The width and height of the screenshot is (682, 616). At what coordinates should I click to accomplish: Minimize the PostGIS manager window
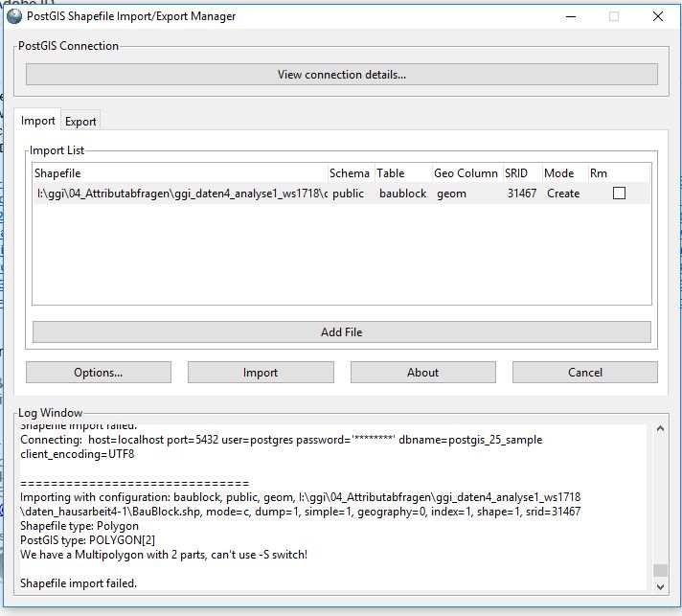(571, 16)
